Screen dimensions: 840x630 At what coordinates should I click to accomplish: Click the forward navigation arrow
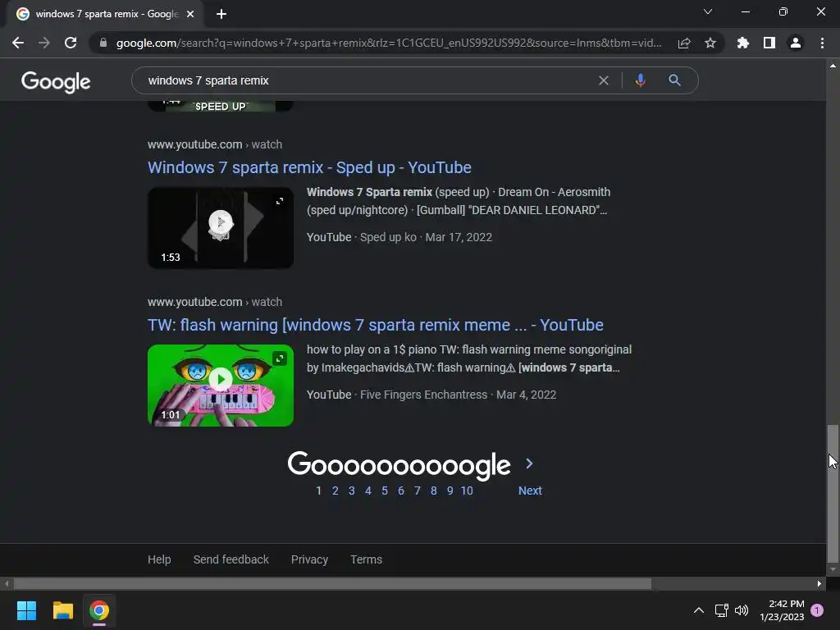(44, 43)
